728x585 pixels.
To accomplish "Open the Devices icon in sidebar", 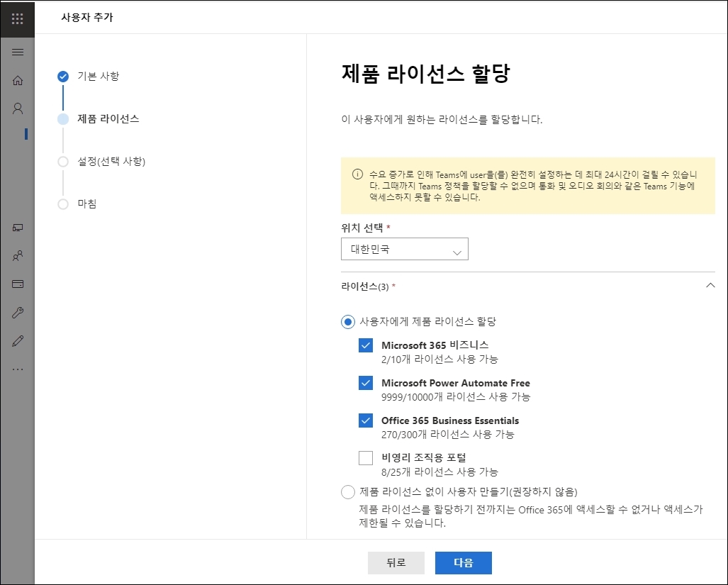I will point(18,228).
